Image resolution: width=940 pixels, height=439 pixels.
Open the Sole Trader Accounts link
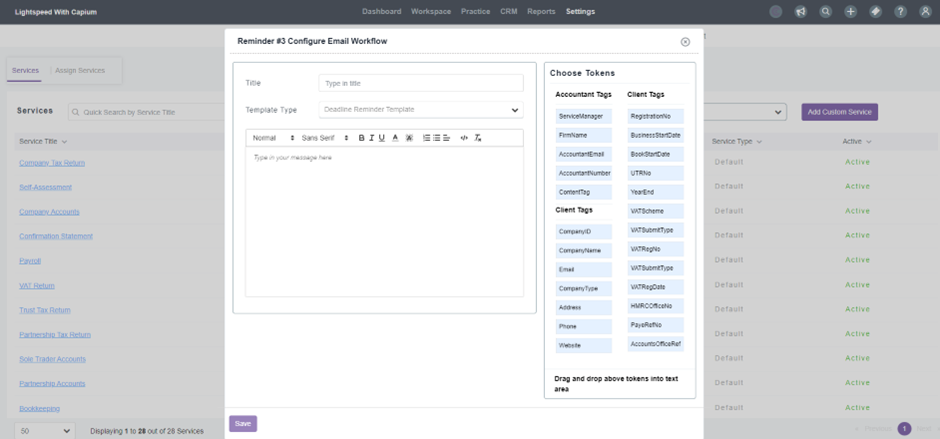click(x=52, y=359)
